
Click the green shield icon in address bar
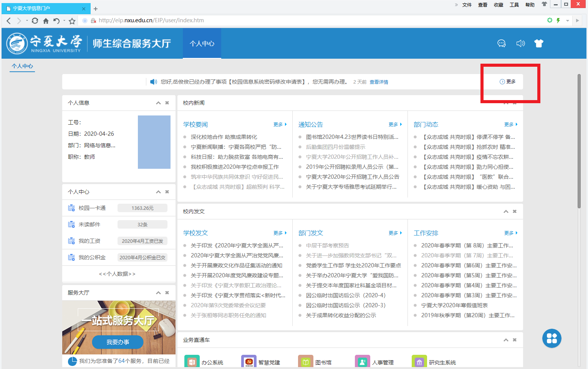click(x=550, y=20)
